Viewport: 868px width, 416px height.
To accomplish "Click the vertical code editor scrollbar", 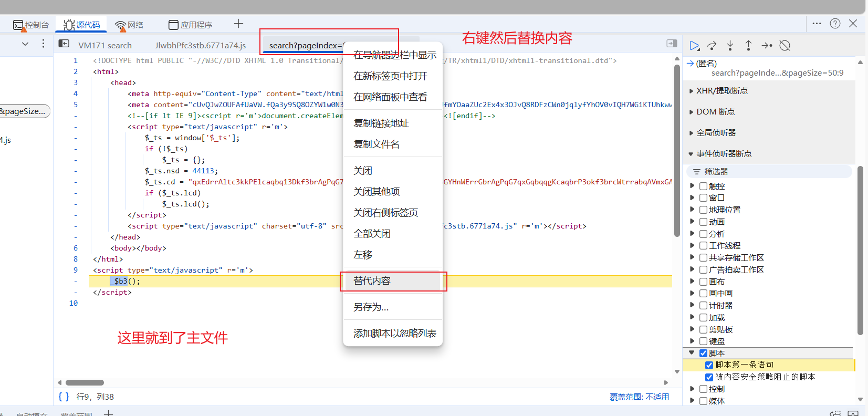I will 677,151.
